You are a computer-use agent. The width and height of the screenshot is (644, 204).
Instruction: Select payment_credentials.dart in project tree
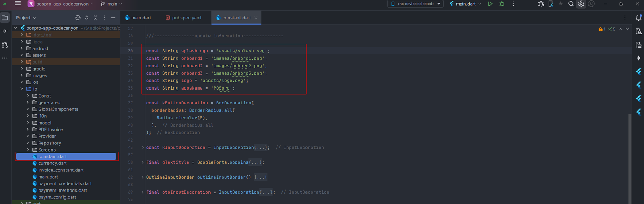pos(65,184)
